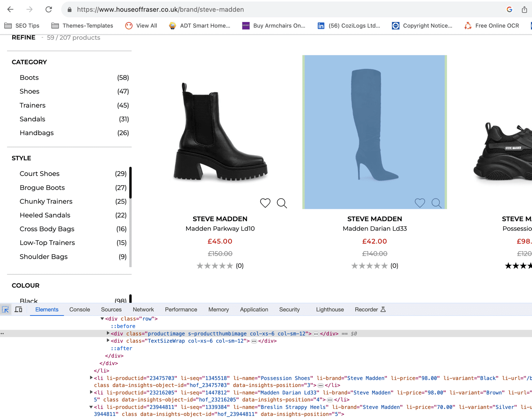Open the wishlist heart on Madden Parkway Ld10

coord(265,203)
